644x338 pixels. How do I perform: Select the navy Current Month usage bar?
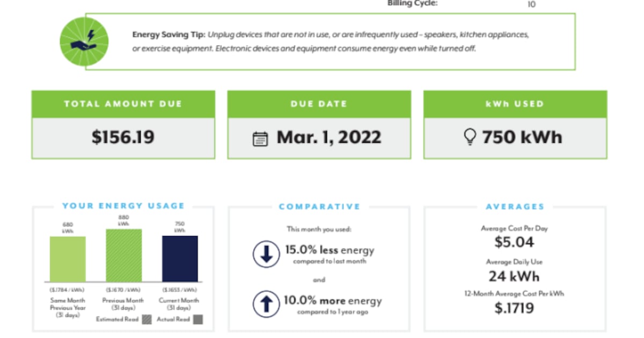180,259
